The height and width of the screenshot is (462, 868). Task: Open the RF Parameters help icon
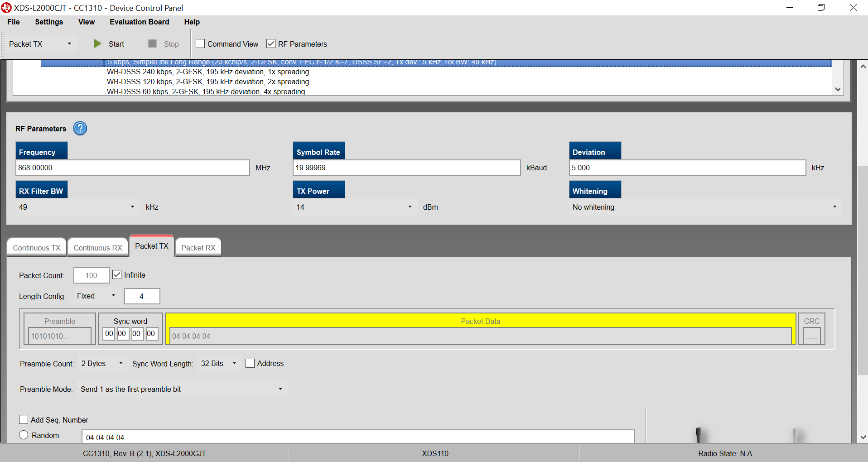(x=80, y=129)
